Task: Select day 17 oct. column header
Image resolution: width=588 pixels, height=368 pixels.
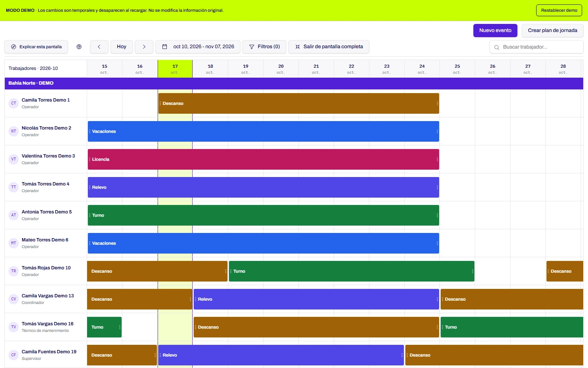Action: pos(175,69)
